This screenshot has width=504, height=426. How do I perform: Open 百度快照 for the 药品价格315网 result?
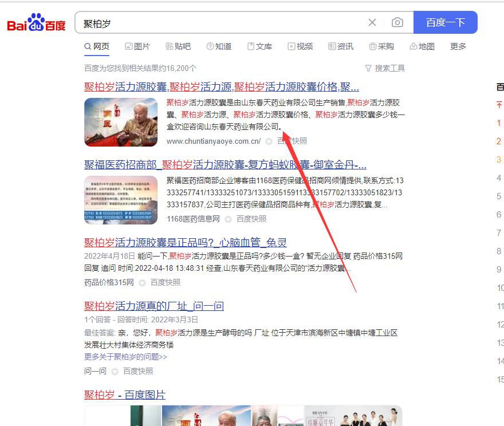tap(166, 282)
